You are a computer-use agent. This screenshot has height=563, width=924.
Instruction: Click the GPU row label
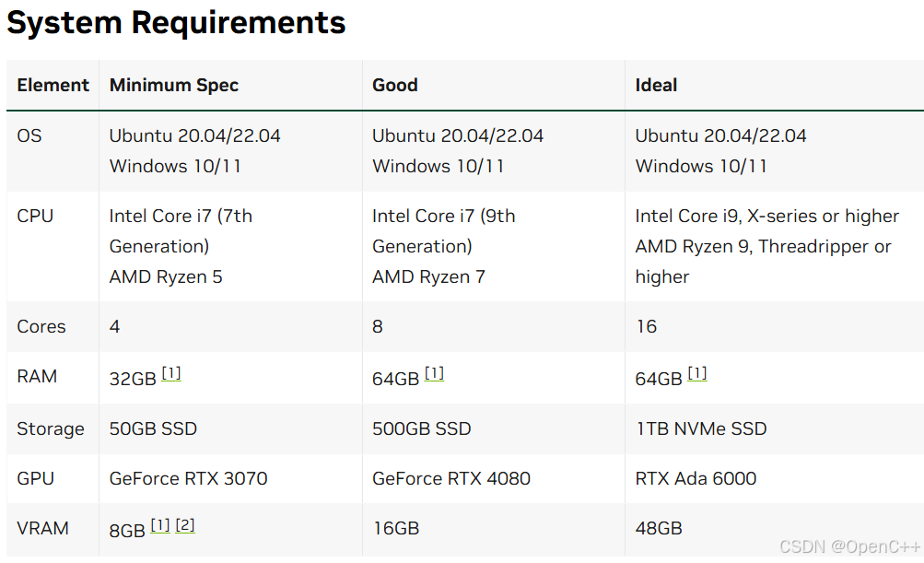tap(35, 478)
